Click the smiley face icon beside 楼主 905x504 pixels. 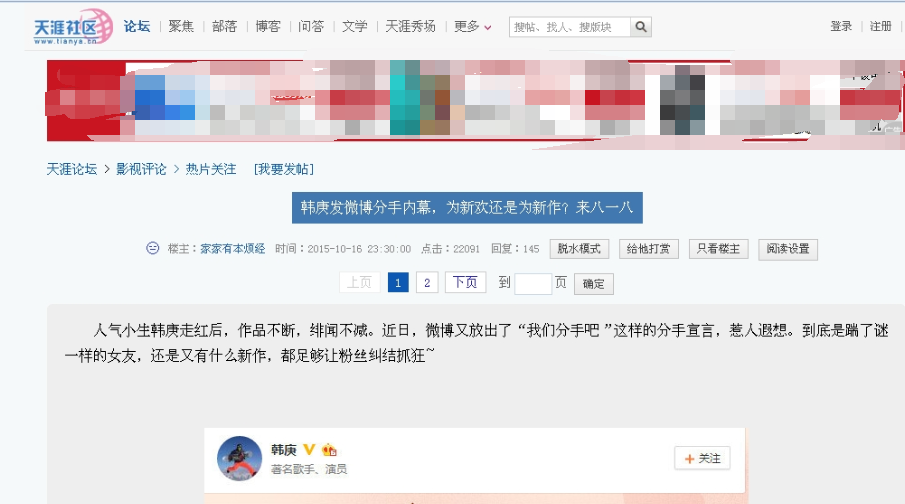tap(152, 248)
